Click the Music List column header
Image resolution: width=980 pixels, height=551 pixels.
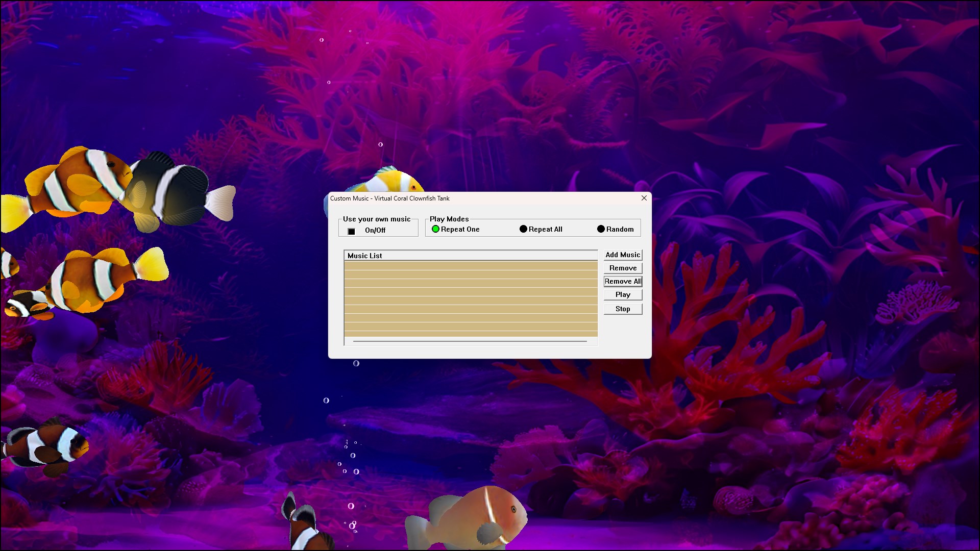click(364, 256)
